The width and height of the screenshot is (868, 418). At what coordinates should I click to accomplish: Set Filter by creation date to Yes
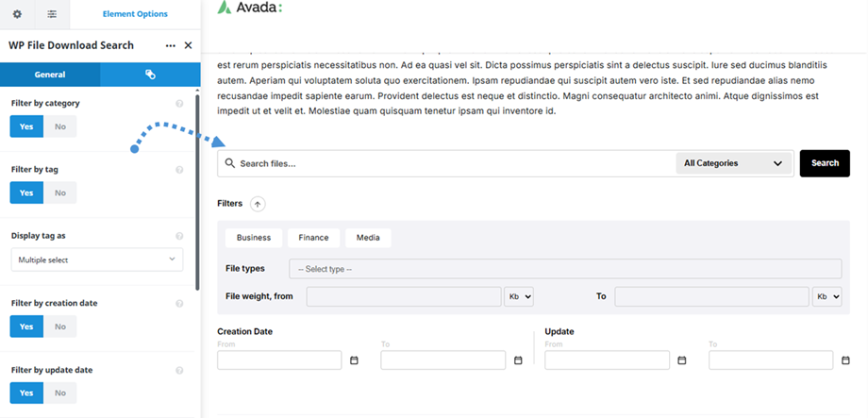click(x=26, y=326)
